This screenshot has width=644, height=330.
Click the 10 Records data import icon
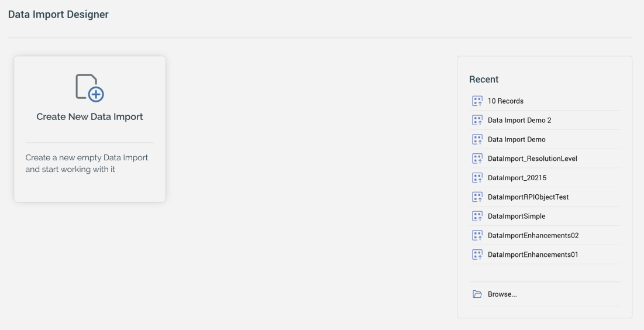point(477,101)
